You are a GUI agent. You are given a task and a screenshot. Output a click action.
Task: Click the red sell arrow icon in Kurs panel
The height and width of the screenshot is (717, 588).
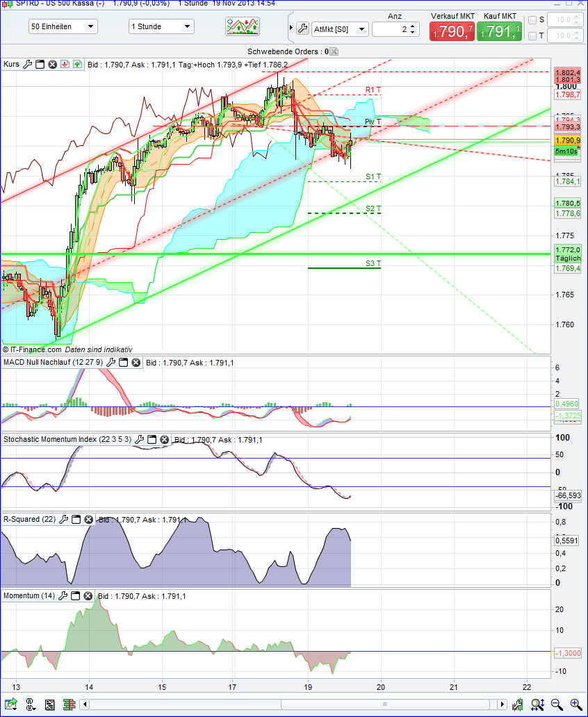[65, 64]
